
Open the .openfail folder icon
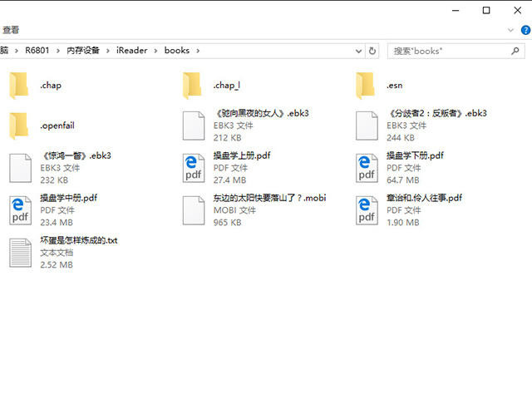(x=19, y=126)
